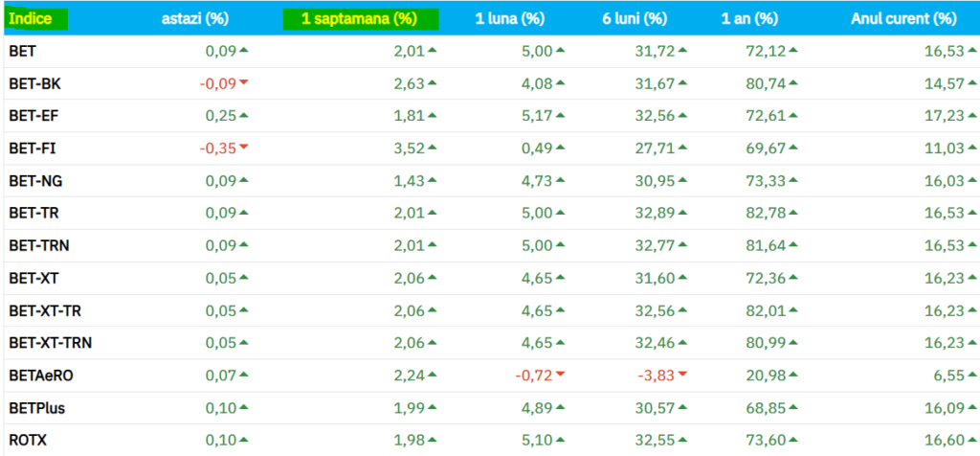Click green up arrow in BET-TR 1 an cell

(x=793, y=213)
